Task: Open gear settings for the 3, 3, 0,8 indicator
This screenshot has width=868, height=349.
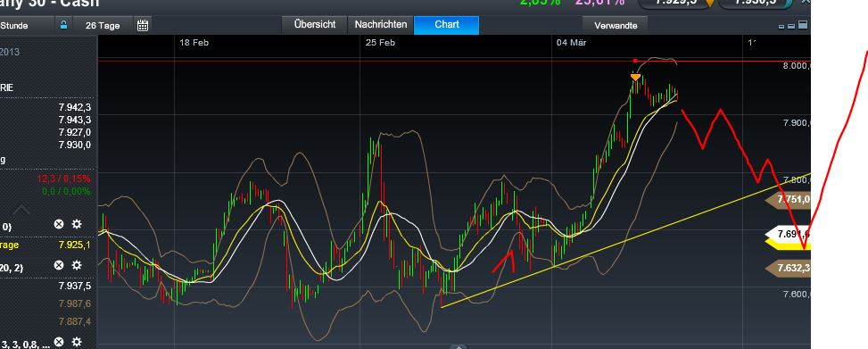Action: click(77, 342)
